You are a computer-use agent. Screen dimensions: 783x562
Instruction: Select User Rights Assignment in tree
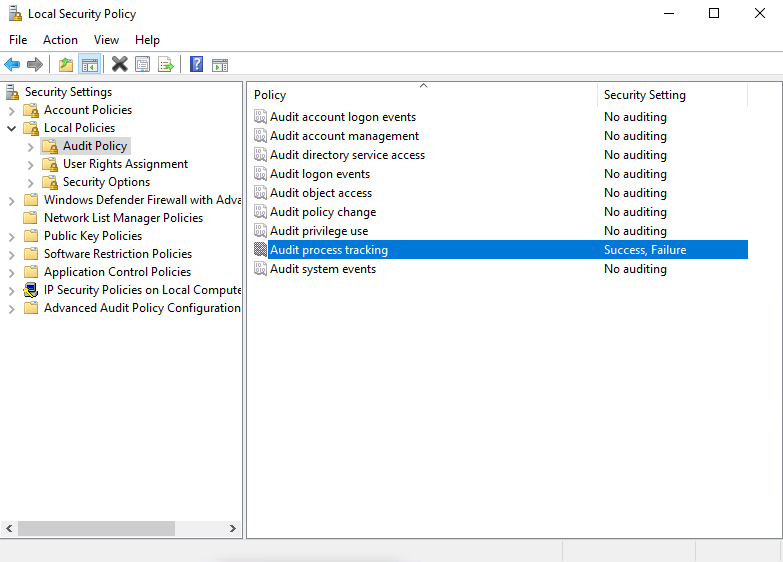[x=125, y=164]
